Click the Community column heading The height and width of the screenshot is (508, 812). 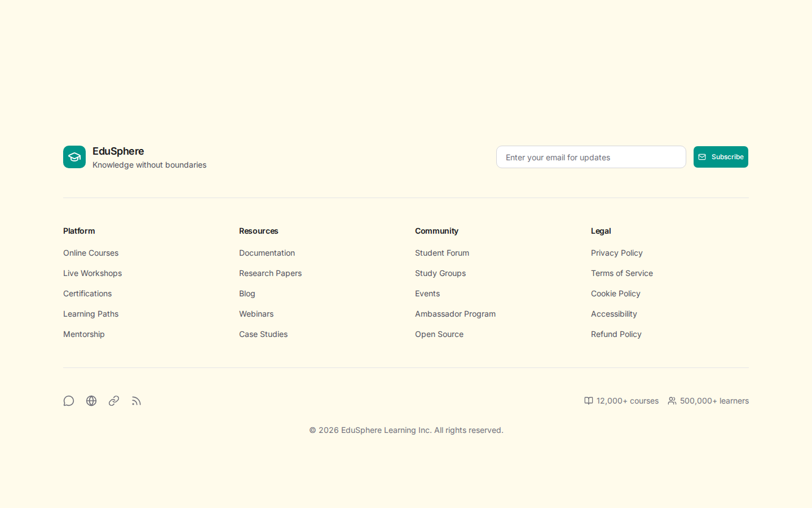(436, 231)
